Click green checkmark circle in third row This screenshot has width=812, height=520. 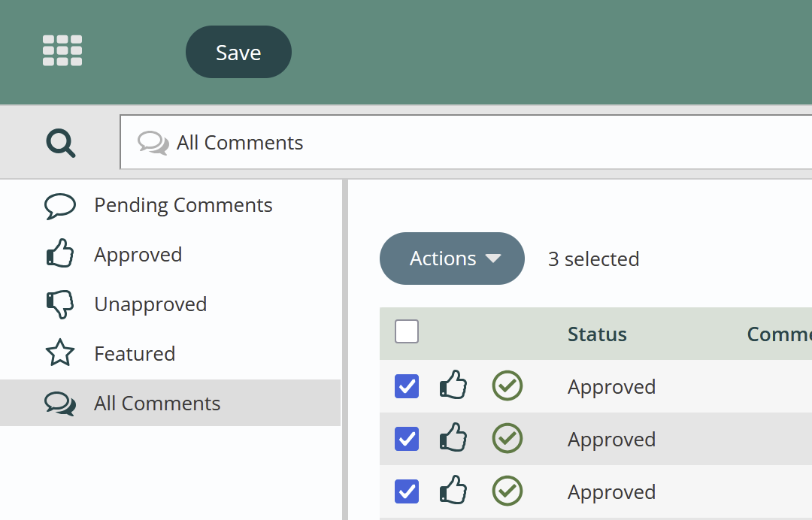pos(507,491)
